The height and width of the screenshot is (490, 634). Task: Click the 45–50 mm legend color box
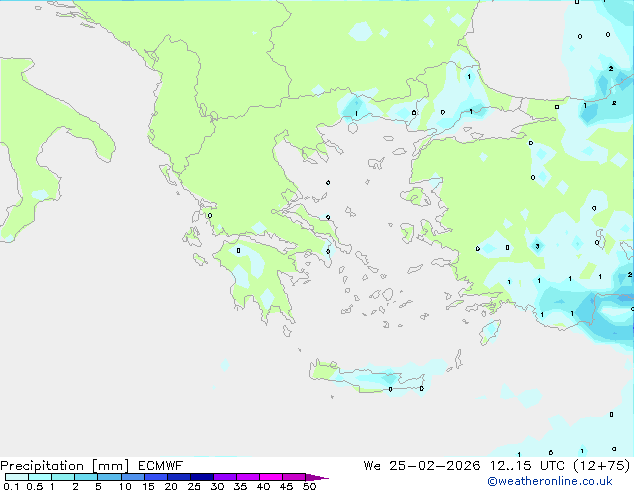pyautogui.click(x=294, y=477)
